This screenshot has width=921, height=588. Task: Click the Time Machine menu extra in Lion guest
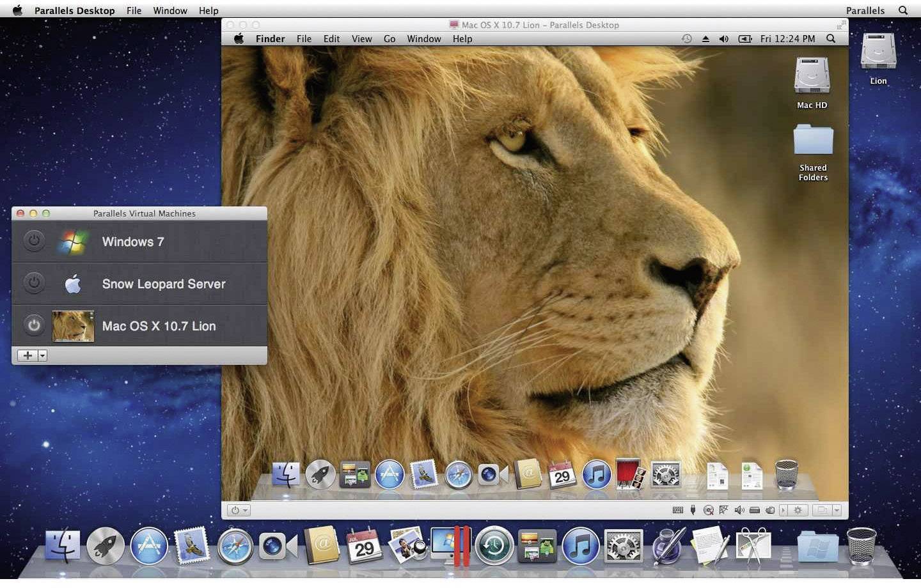coord(686,38)
